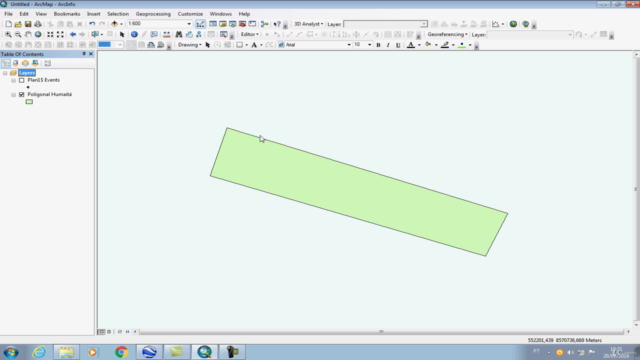Click the Fixed Zoom In icon
Image resolution: width=640 pixels, height=360 pixels.
(50, 34)
